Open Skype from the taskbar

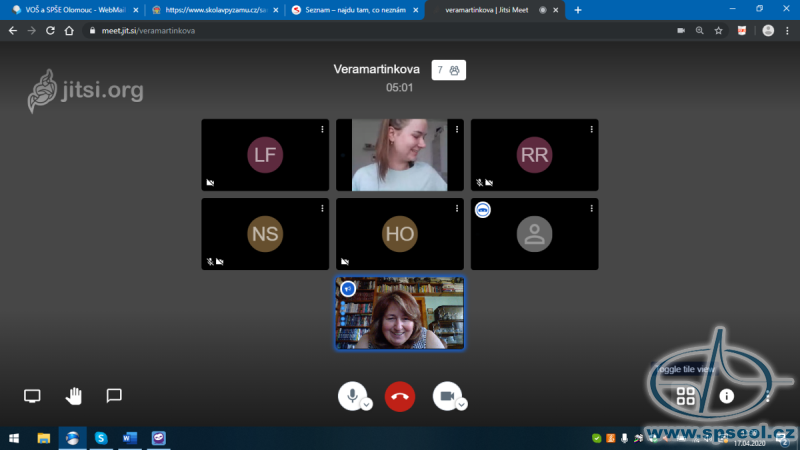pos(101,438)
